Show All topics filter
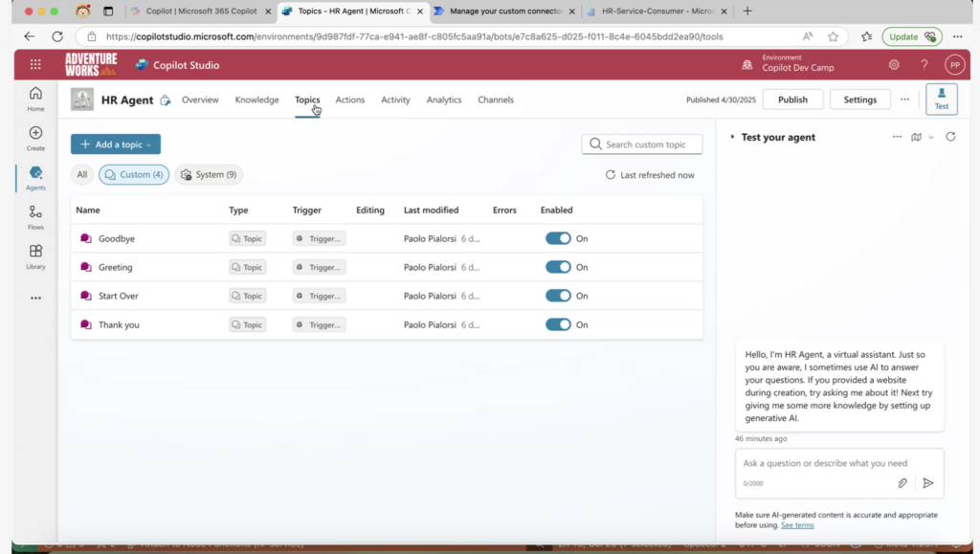This screenshot has width=980, height=554. point(82,174)
